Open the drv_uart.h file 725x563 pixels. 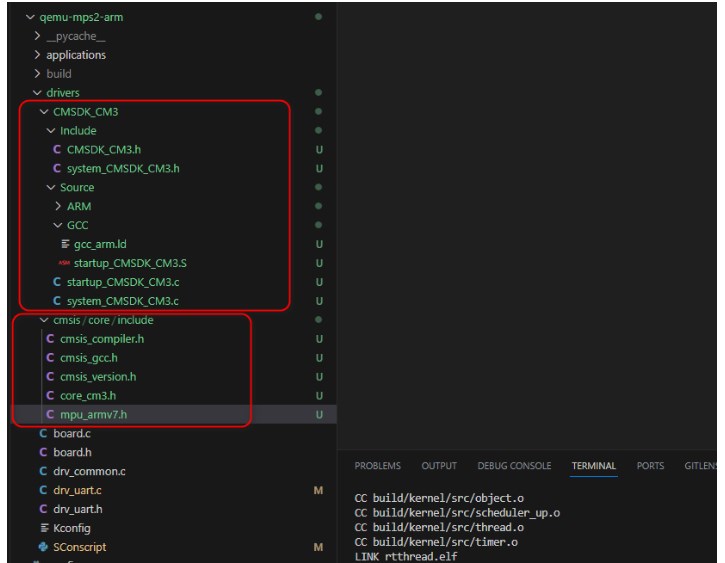78,509
